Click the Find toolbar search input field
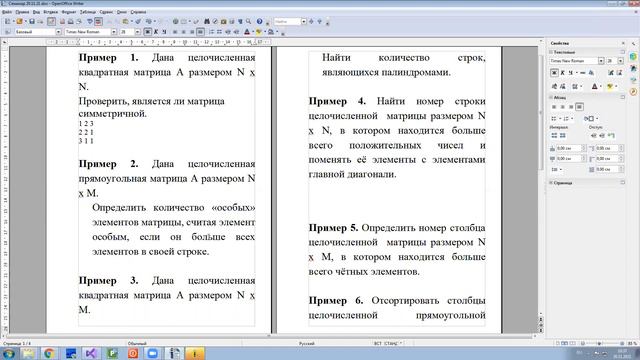This screenshot has width=640, height=360. 287,21
